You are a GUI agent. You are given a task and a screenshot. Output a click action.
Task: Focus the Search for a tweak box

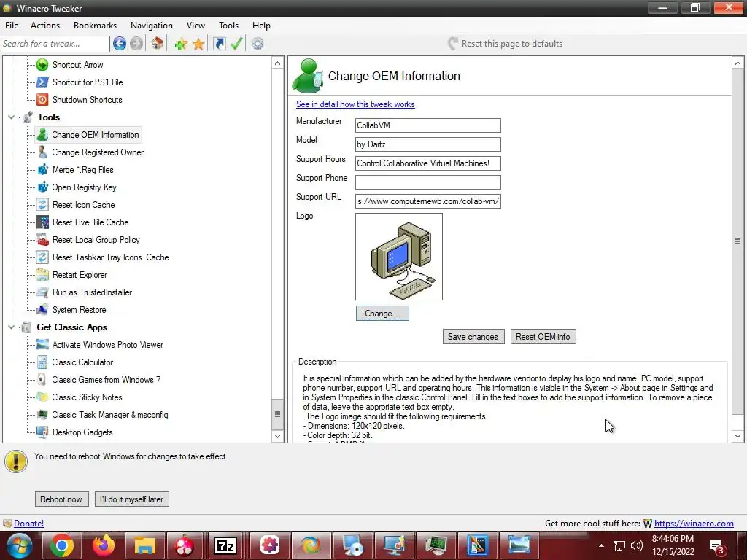point(55,44)
